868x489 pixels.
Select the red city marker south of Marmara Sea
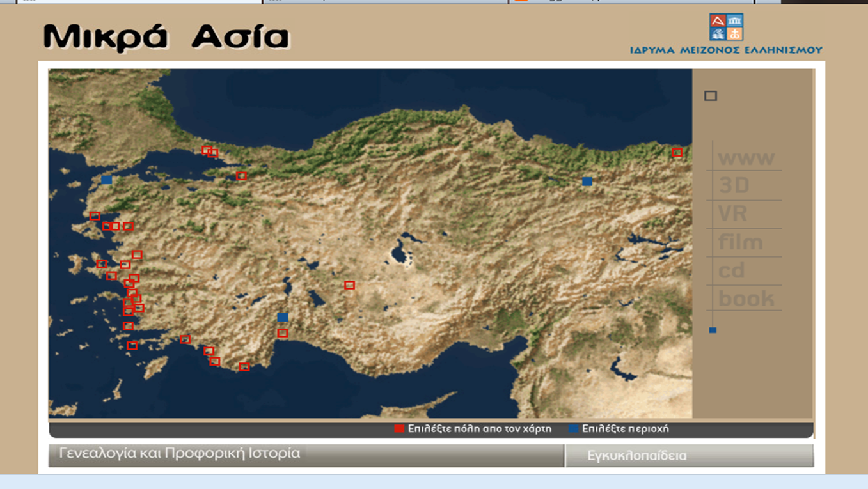click(241, 176)
